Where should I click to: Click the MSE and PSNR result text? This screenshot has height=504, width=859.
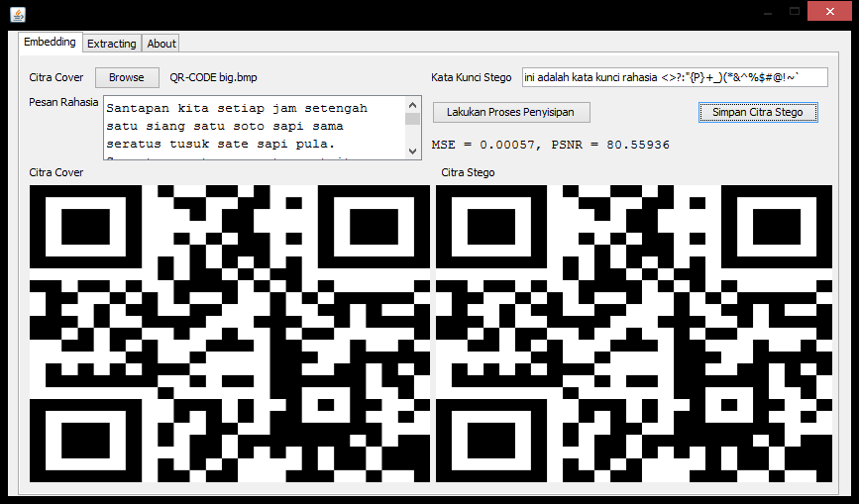(550, 145)
